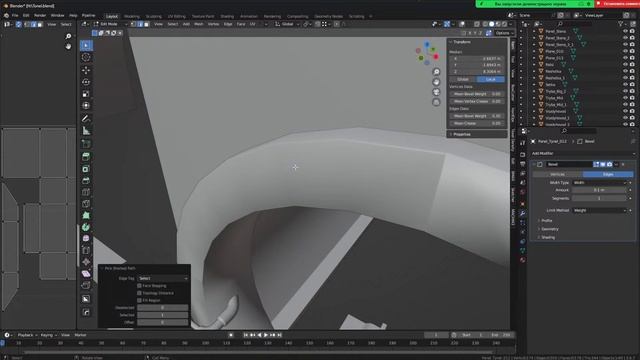The width and height of the screenshot is (640, 360).
Task: Enable face select mode
Action: click(147, 24)
